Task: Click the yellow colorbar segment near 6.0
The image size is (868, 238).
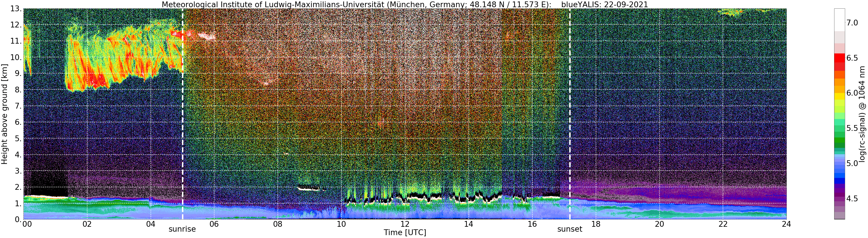Action: (x=839, y=96)
